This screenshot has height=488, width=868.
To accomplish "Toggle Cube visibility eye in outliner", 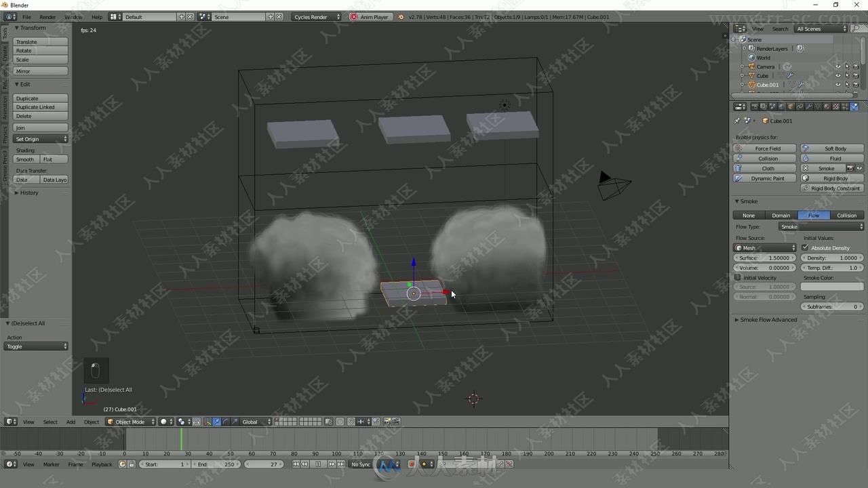I will [837, 75].
